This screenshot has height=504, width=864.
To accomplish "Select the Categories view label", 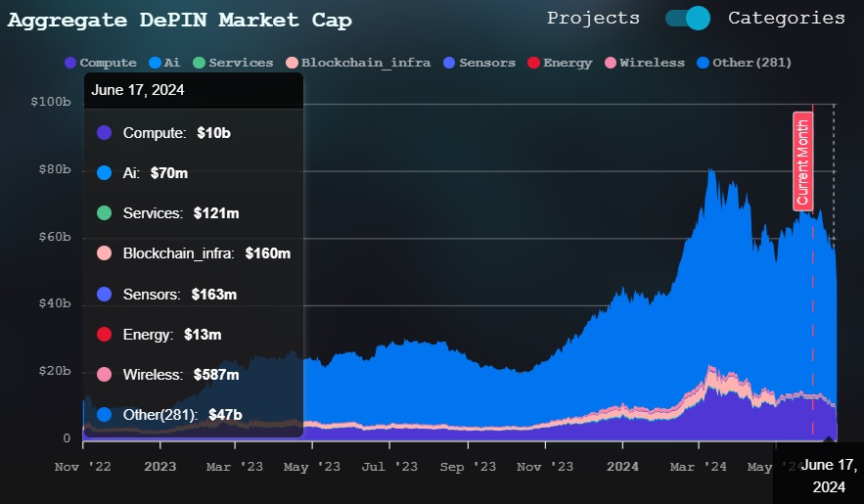I will pyautogui.click(x=786, y=18).
